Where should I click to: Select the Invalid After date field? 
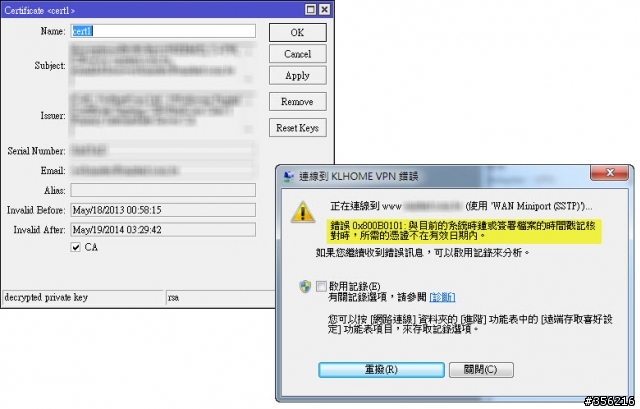tap(163, 229)
